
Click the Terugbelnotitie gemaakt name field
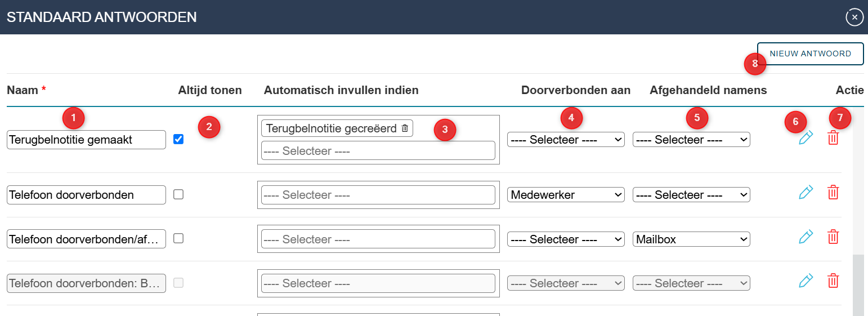pyautogui.click(x=86, y=140)
